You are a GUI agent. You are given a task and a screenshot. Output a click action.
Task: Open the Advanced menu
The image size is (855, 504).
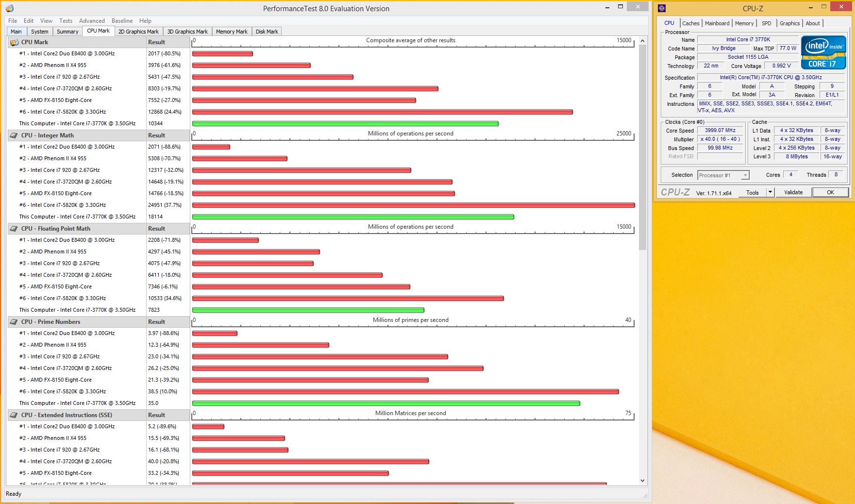pyautogui.click(x=92, y=21)
